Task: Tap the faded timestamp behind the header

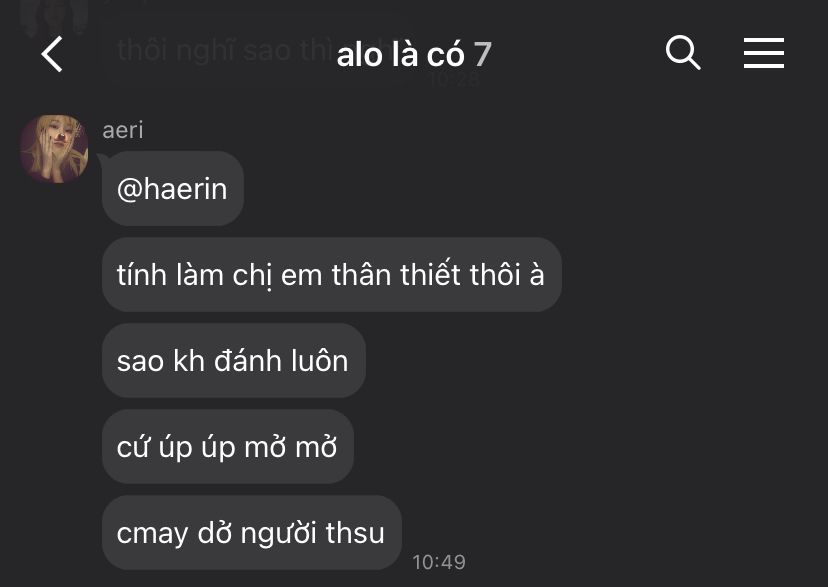Action: coord(454,80)
